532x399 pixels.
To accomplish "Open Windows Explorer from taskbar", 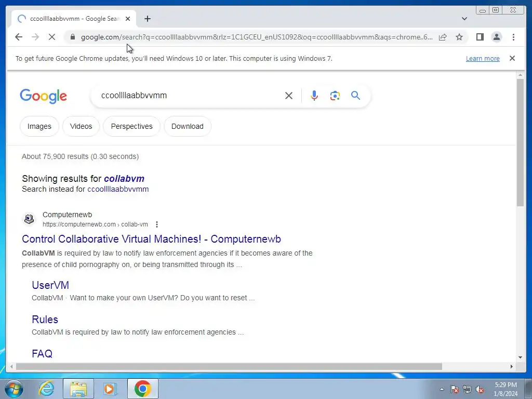I will click(78, 389).
